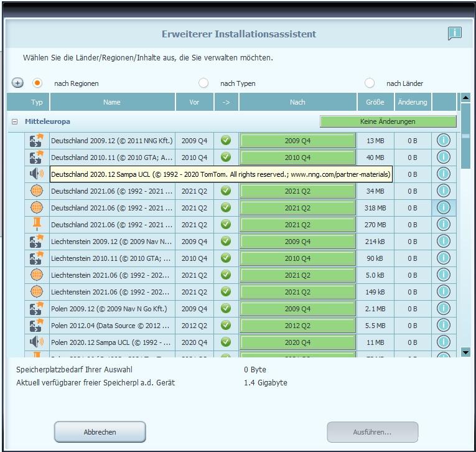Open 'Keine Änderungen' selector for Mitteleuropa
Viewport: 476px width, 452px height.
click(x=388, y=121)
